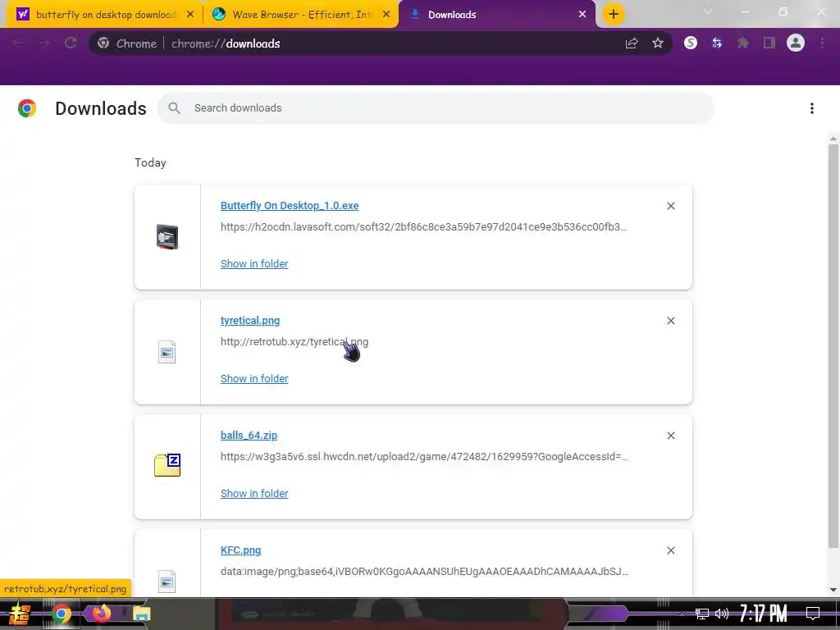Click the Search downloads field
The height and width of the screenshot is (630, 840).
click(436, 108)
